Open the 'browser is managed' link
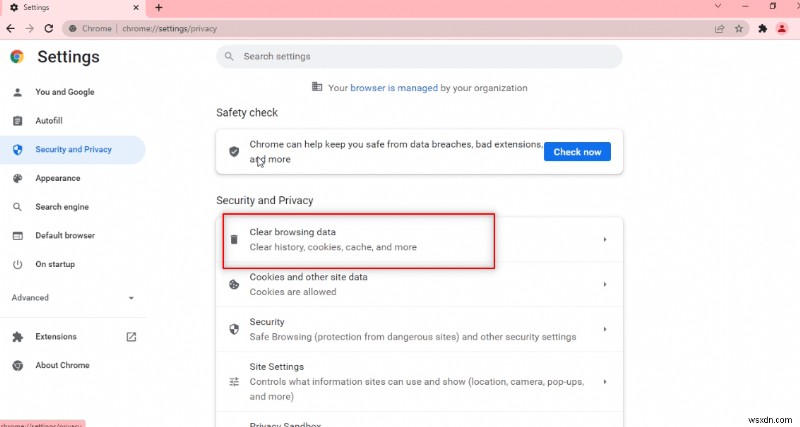This screenshot has width=800, height=427. [x=394, y=88]
